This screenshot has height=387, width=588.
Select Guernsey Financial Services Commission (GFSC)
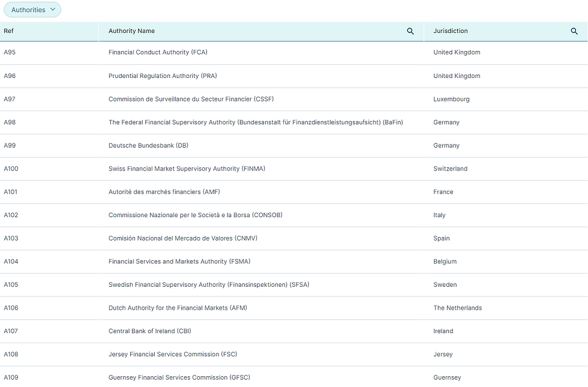179,378
